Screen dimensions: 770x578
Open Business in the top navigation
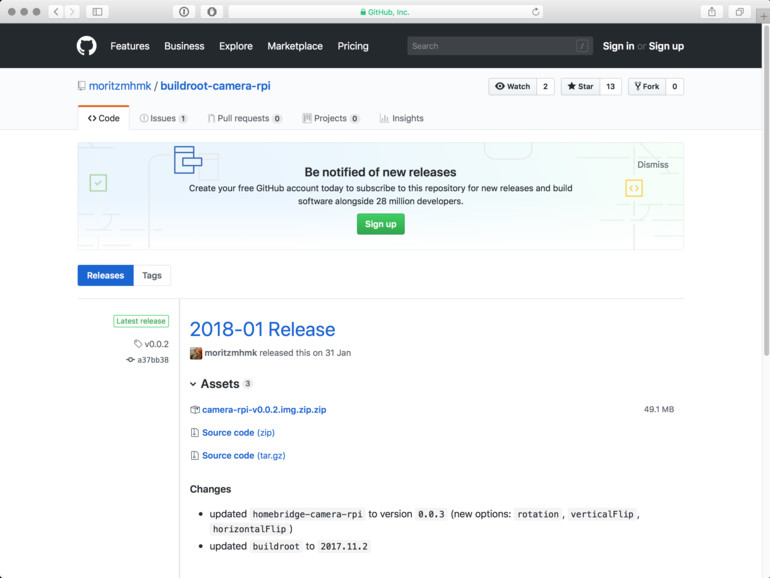pyautogui.click(x=184, y=46)
